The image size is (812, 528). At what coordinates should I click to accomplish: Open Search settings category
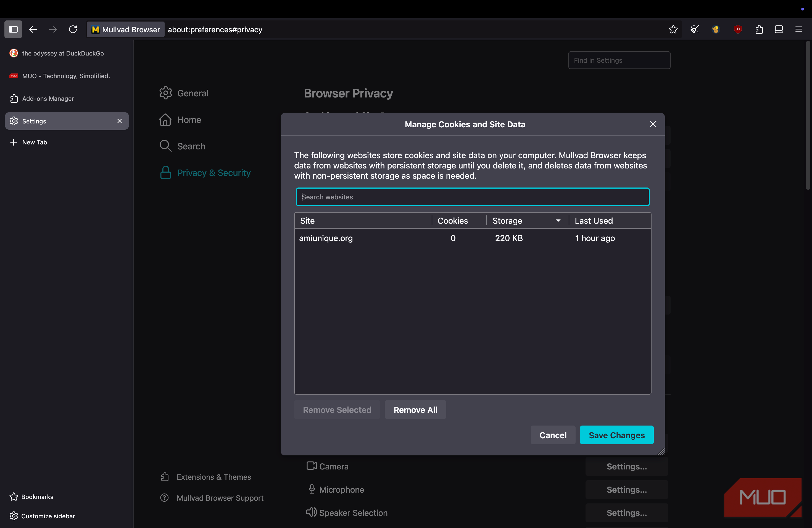(183, 146)
